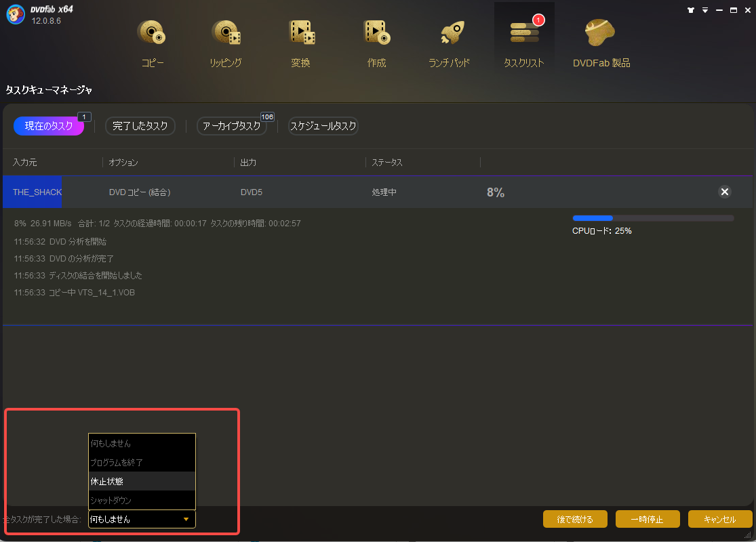This screenshot has width=756, height=542.
Task: Click the 8% progress value
Action: 495,192
